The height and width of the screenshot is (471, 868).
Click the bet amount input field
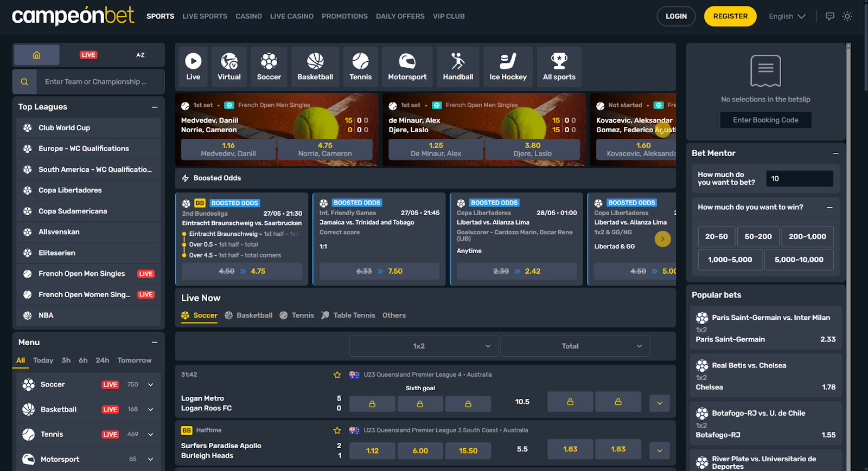click(800, 179)
